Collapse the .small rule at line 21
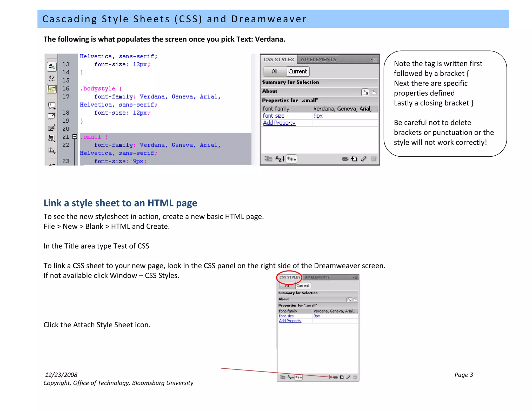Viewport: 532px width, 411px height. coord(75,137)
